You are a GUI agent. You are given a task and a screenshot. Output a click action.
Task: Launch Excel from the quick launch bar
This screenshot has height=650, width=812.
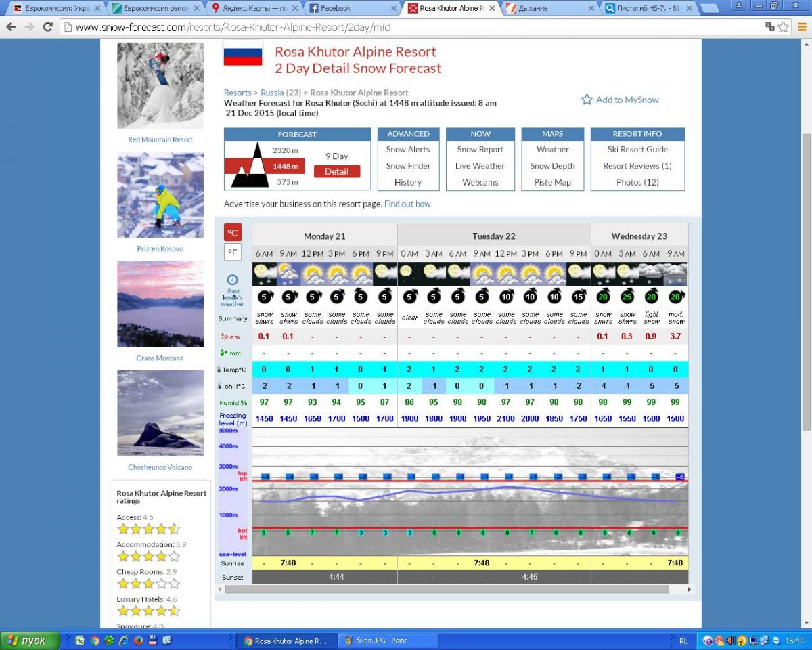[80, 641]
